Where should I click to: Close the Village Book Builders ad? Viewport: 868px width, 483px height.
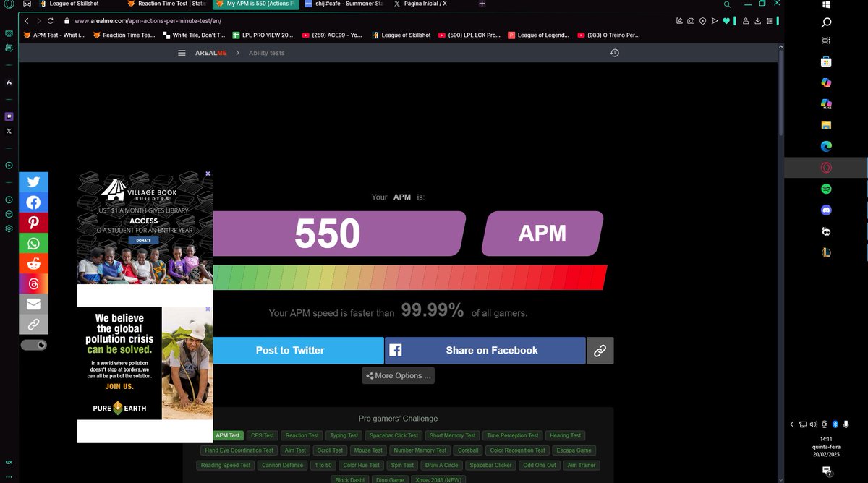click(208, 174)
